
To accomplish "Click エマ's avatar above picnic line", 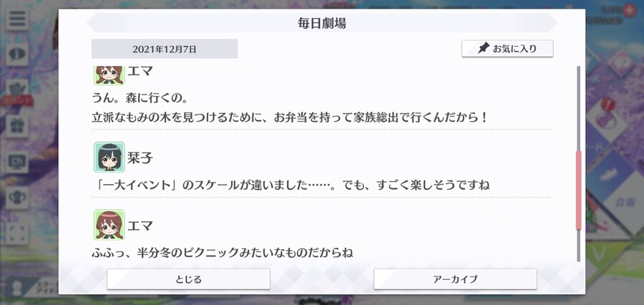I will (x=109, y=225).
